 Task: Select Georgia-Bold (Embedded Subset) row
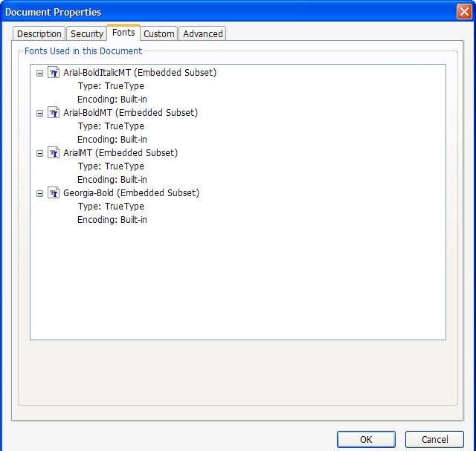tap(131, 193)
